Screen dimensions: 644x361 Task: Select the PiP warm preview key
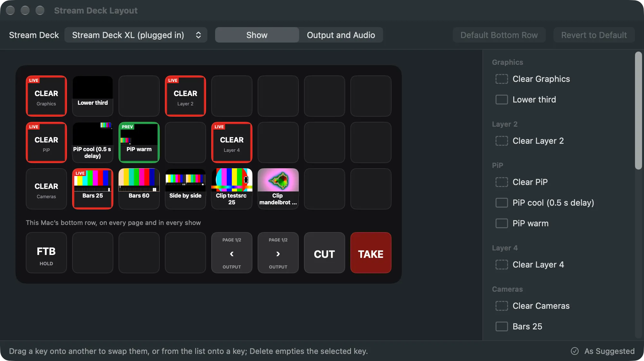pos(139,142)
